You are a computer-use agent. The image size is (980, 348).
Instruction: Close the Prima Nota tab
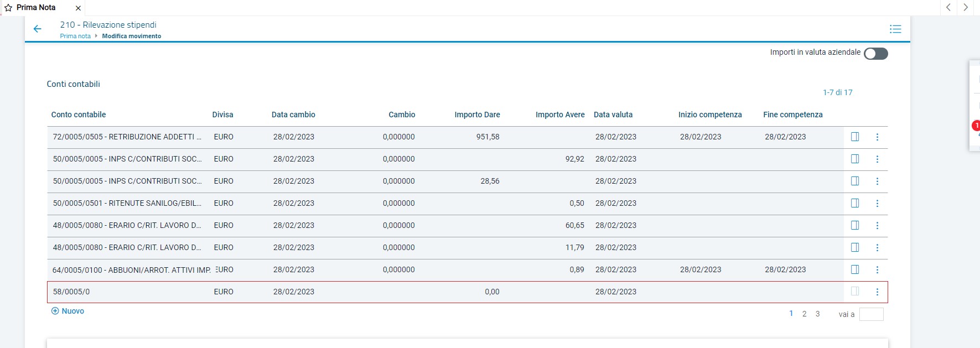click(x=78, y=8)
